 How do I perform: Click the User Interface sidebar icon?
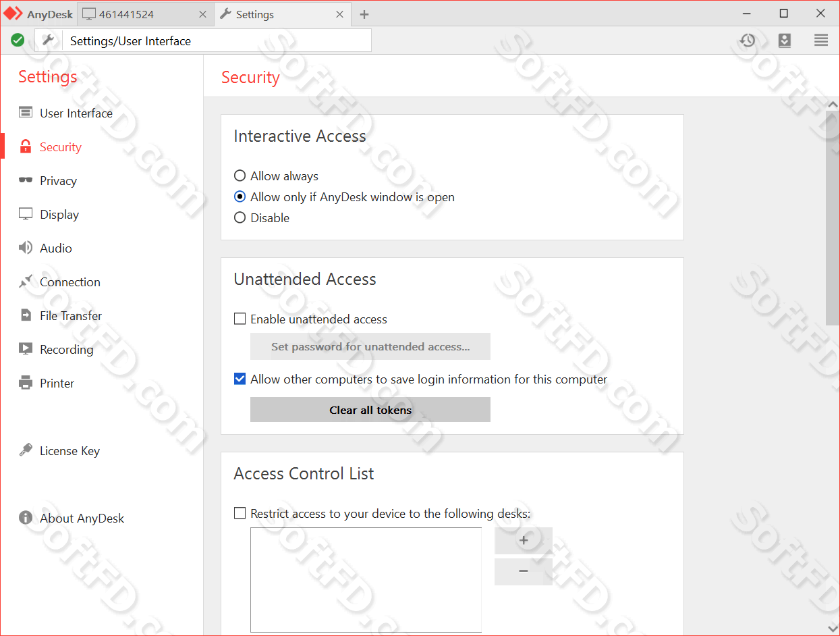click(x=26, y=113)
